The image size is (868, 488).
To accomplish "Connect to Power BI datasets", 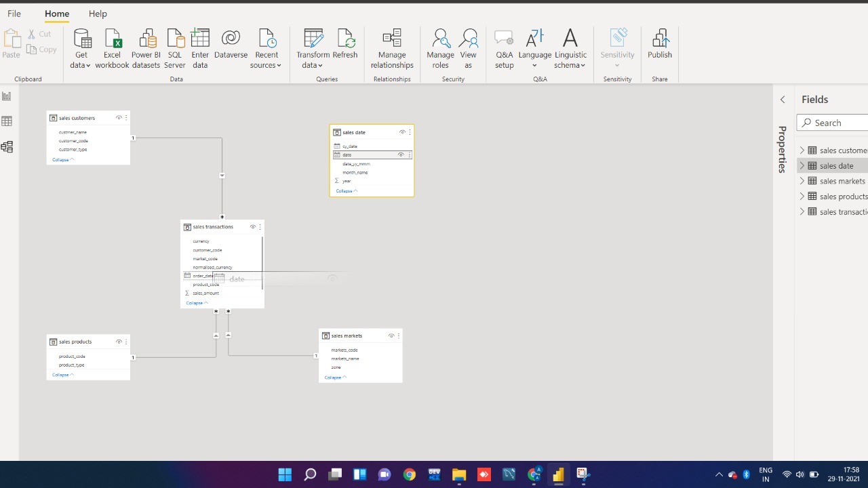I will [x=146, y=49].
